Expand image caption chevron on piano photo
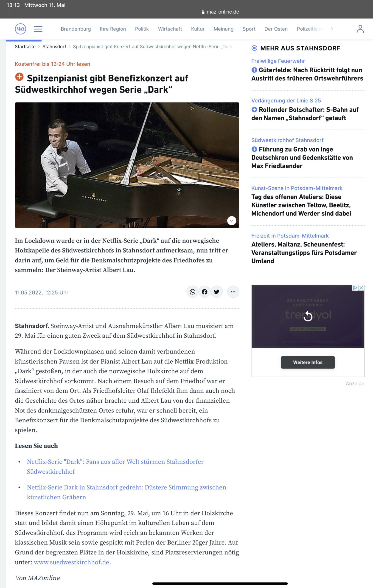 point(232,221)
